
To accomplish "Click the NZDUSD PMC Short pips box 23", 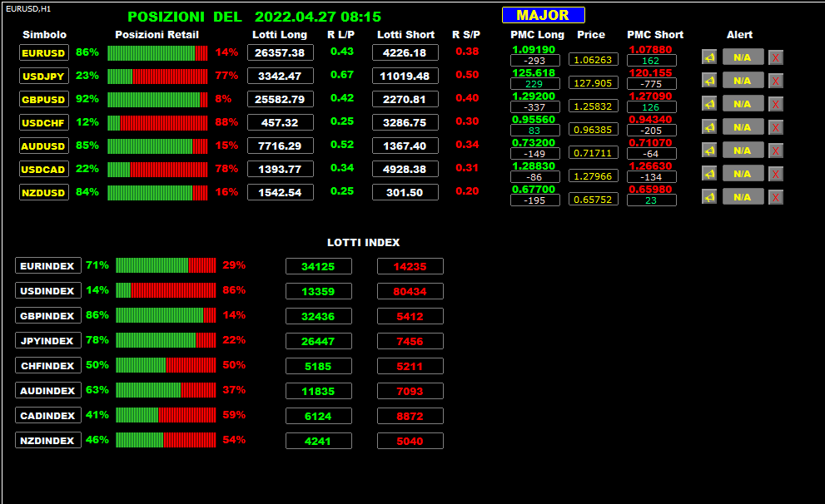I will tap(651, 200).
